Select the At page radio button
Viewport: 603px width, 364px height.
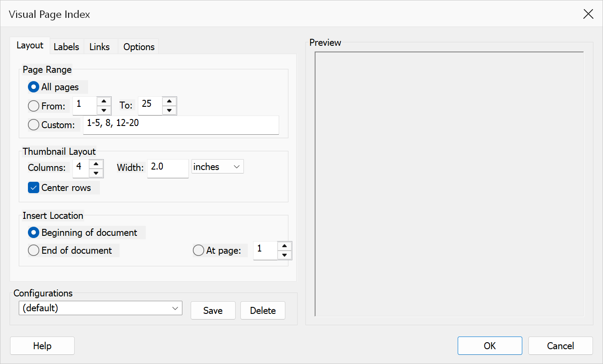[x=199, y=251]
